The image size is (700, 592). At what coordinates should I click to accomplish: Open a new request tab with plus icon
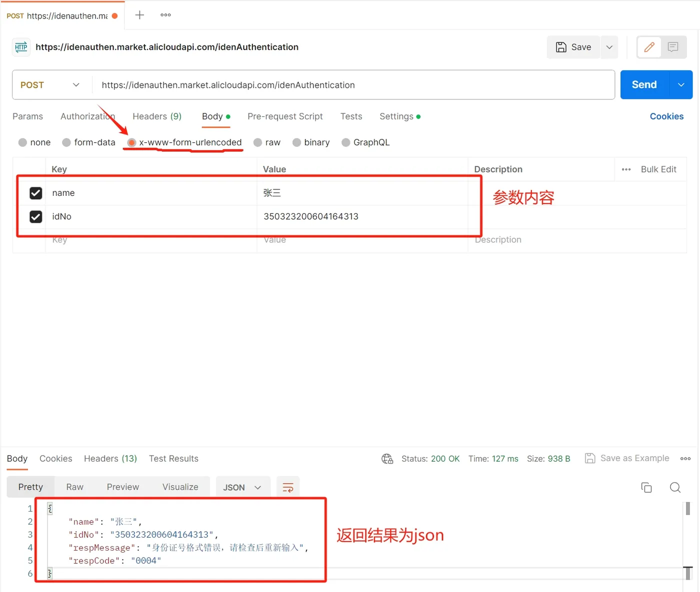click(x=139, y=14)
